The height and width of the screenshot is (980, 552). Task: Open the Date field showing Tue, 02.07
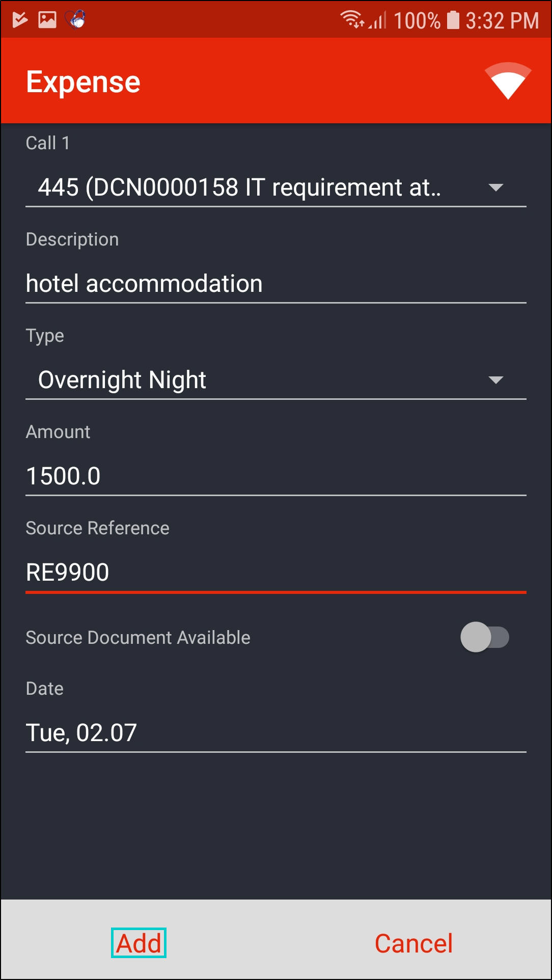click(x=275, y=733)
